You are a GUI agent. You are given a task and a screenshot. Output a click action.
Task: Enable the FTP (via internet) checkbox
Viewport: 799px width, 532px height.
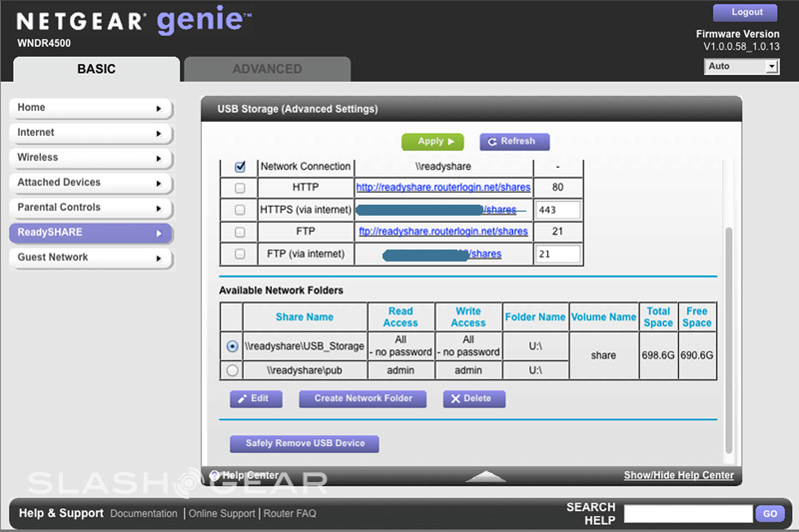240,255
